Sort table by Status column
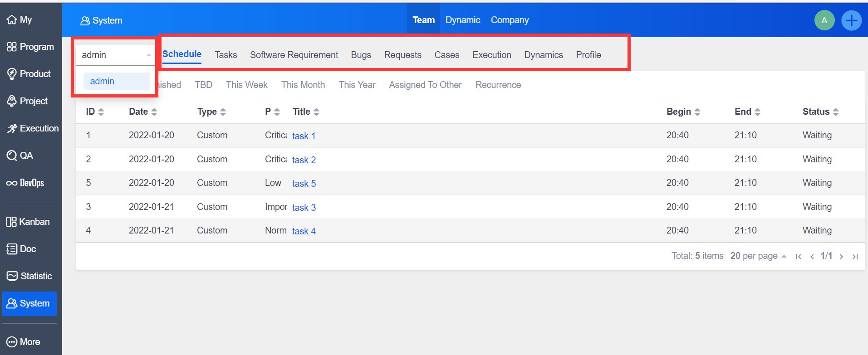 [835, 112]
